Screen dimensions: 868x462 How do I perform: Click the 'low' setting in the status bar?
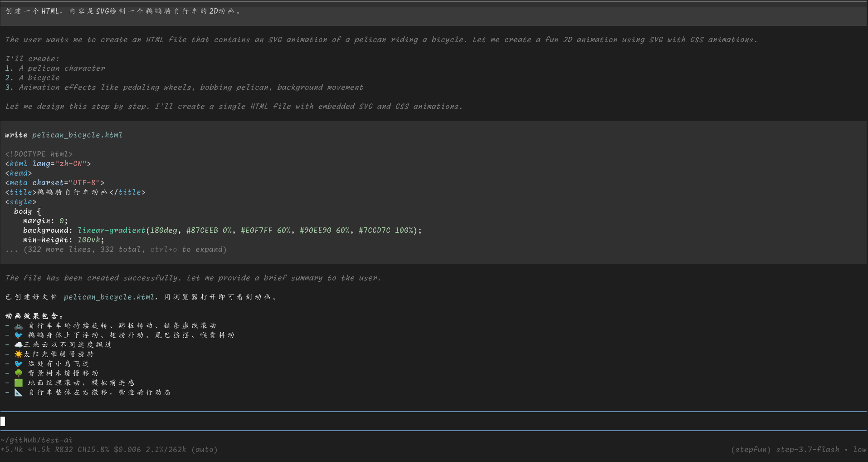(860, 450)
